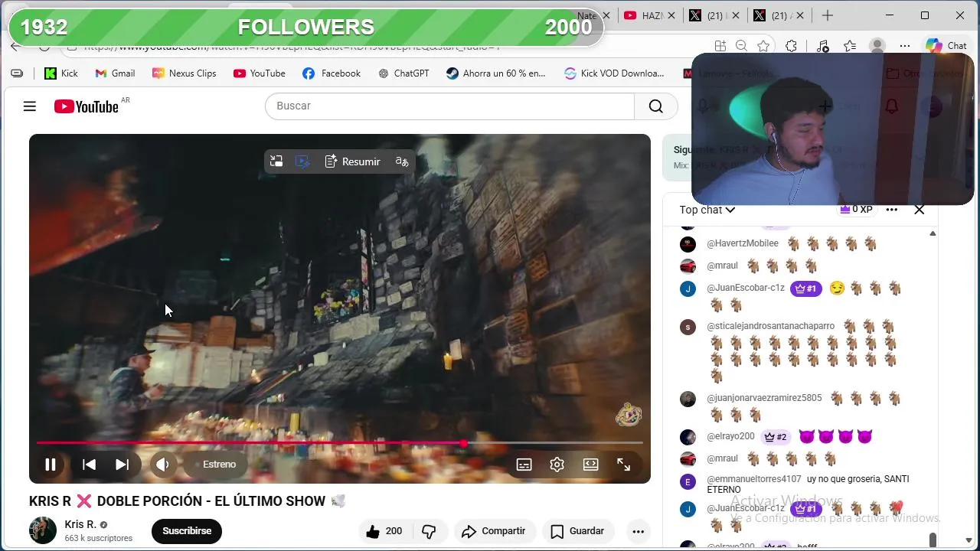This screenshot has height=551, width=980.
Task: Open the YouTube bookmark in favorites bar
Action: pos(259,73)
